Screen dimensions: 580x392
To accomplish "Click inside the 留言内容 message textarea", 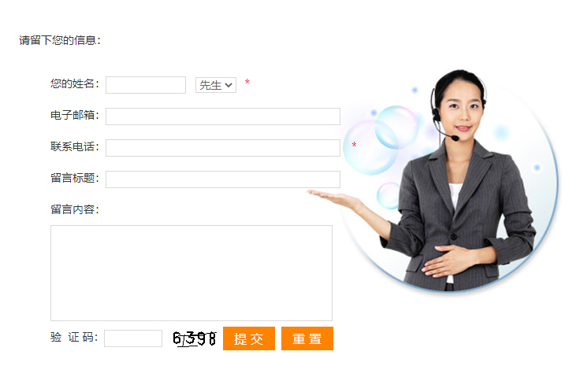I will coord(191,273).
